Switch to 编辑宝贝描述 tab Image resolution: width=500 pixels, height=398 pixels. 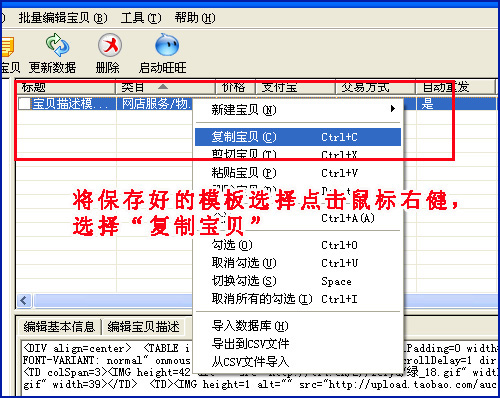pyautogui.click(x=144, y=327)
